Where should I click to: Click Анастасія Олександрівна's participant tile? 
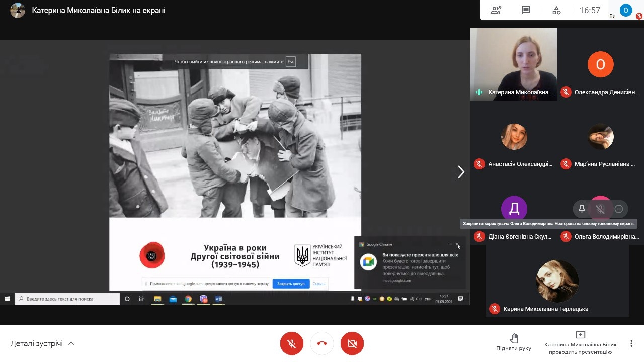(x=514, y=143)
